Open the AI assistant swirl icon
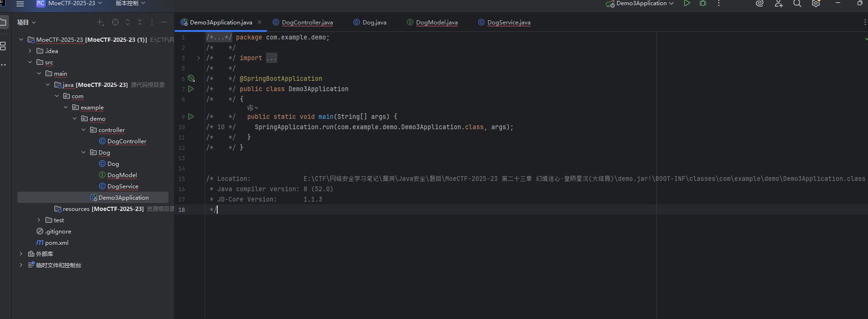868x319 pixels. (x=760, y=4)
